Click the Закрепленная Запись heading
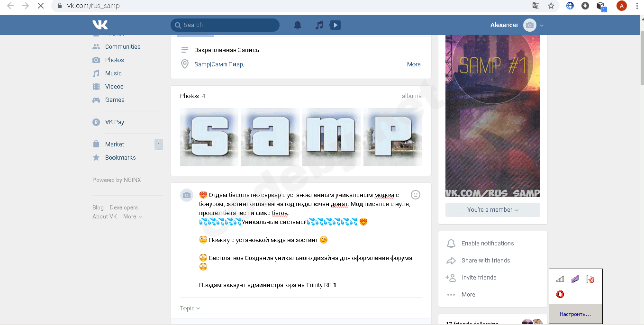This screenshot has height=325, width=644. [x=227, y=50]
